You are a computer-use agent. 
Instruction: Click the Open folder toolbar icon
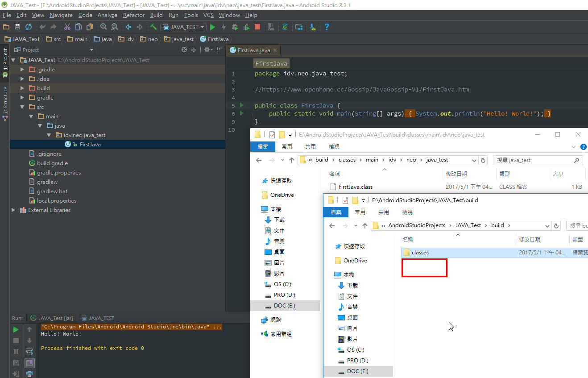pyautogui.click(x=6, y=27)
